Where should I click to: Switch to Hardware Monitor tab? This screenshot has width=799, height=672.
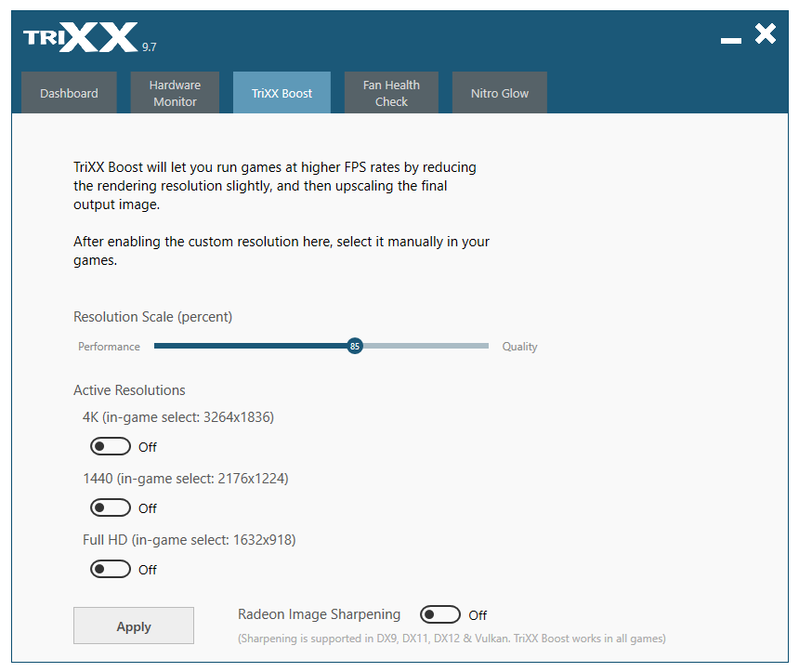[175, 93]
